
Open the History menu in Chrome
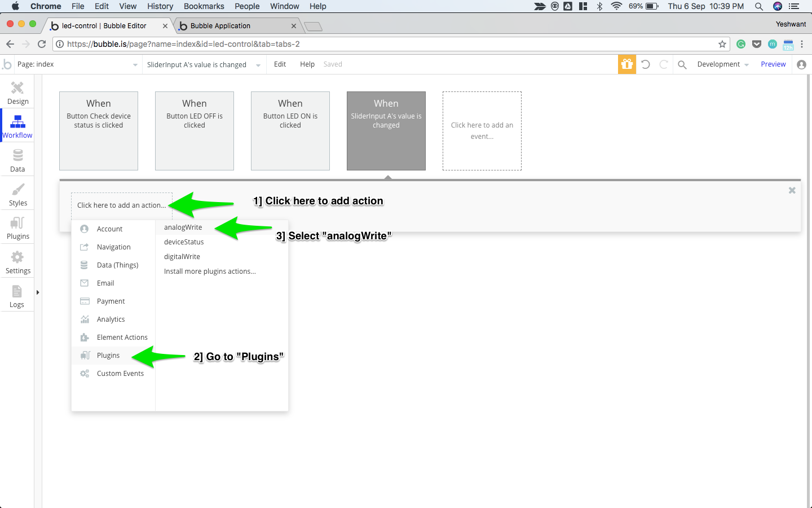click(160, 6)
